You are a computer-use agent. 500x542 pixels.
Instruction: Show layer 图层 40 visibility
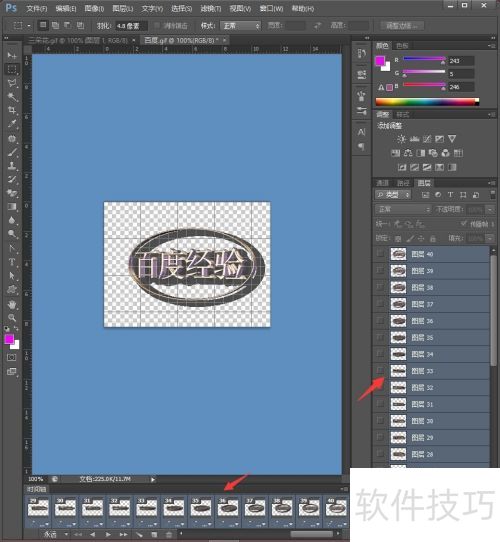coord(380,254)
